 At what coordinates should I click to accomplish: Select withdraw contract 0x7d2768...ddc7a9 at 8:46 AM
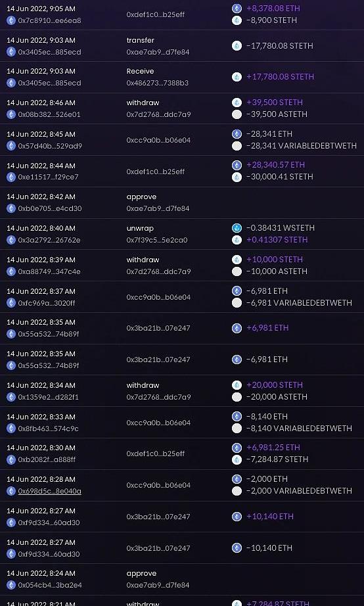pyautogui.click(x=158, y=115)
